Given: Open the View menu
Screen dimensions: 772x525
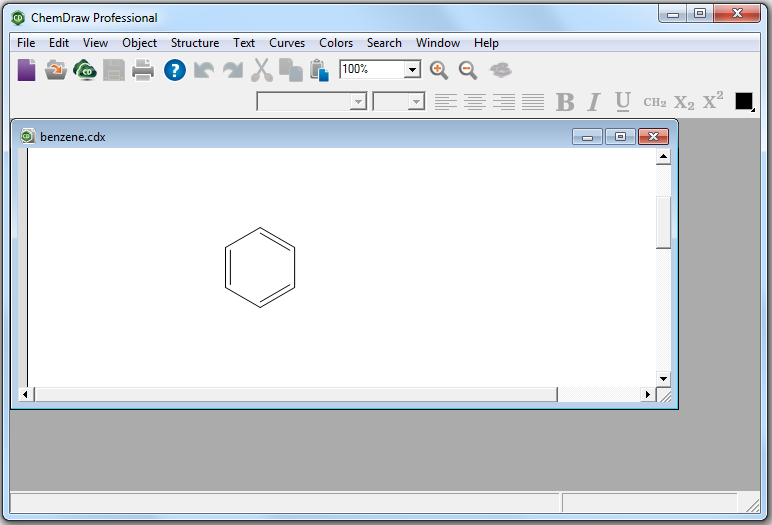Looking at the screenshot, I should coord(95,43).
